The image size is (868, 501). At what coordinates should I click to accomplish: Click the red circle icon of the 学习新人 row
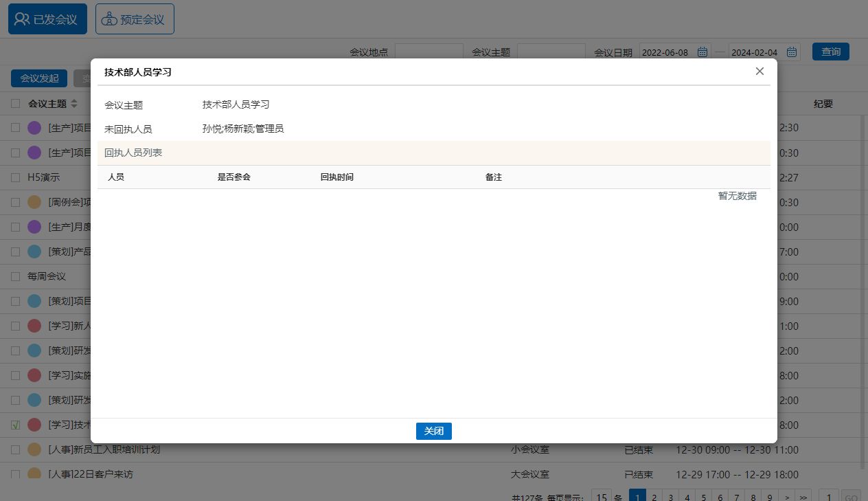tap(34, 326)
